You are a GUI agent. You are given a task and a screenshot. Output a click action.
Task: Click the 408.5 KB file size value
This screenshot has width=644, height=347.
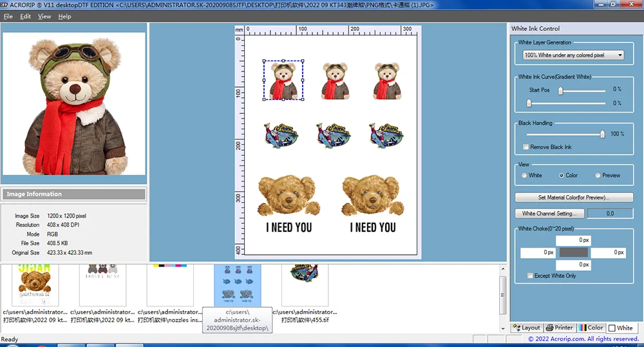57,243
